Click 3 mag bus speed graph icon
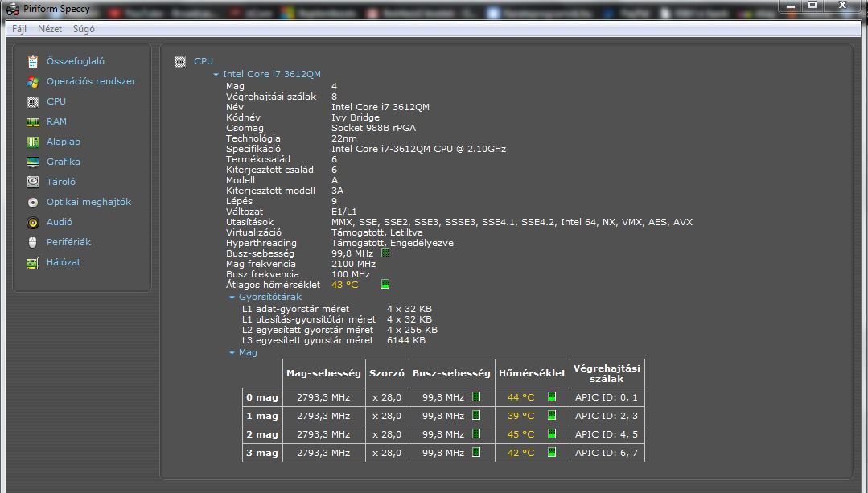Viewport: 868px width, 493px height. (476, 452)
